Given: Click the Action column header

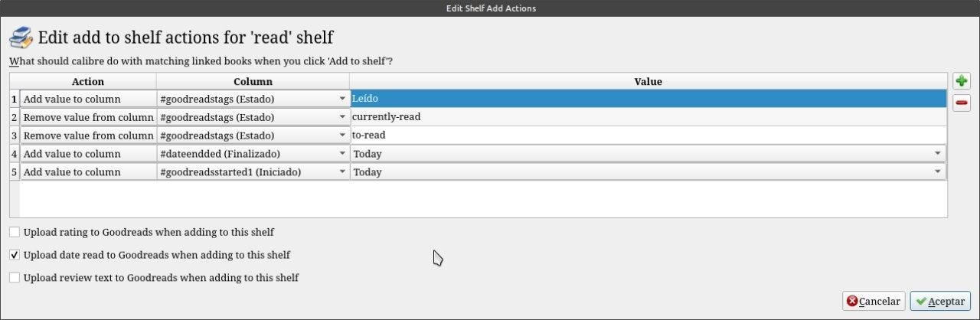Looking at the screenshot, I should point(88,81).
